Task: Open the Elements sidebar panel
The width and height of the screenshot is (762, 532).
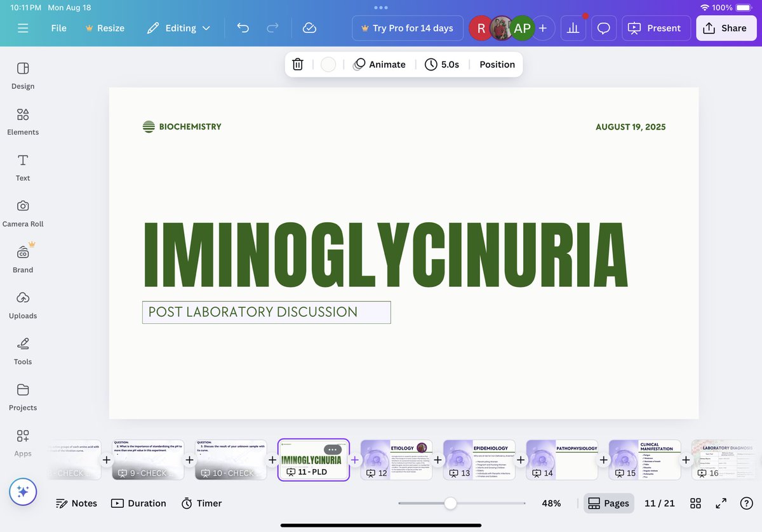Action: (x=23, y=122)
